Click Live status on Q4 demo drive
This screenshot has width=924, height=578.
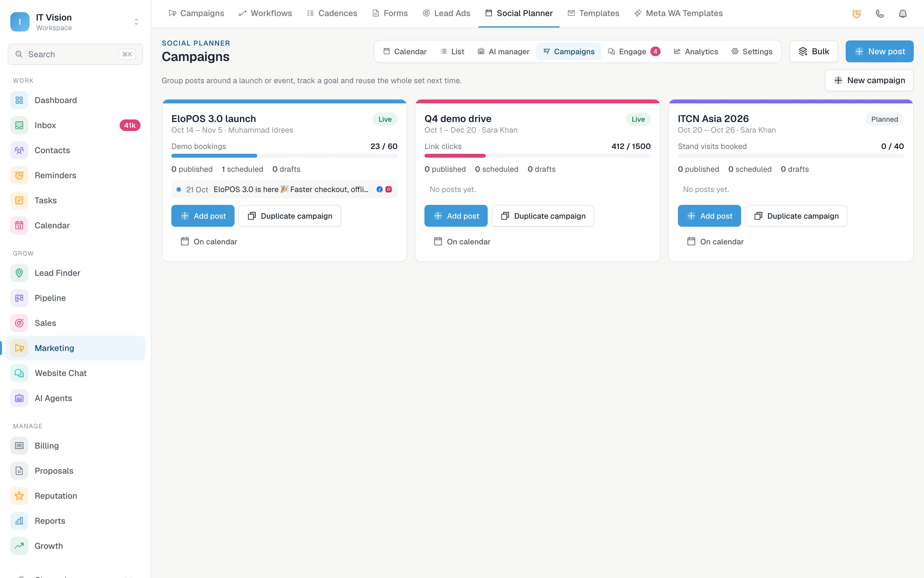pos(638,119)
